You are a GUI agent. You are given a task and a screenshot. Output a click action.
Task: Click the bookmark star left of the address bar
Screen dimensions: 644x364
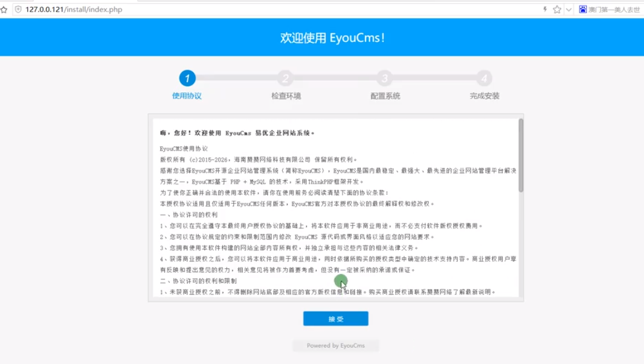pos(4,10)
